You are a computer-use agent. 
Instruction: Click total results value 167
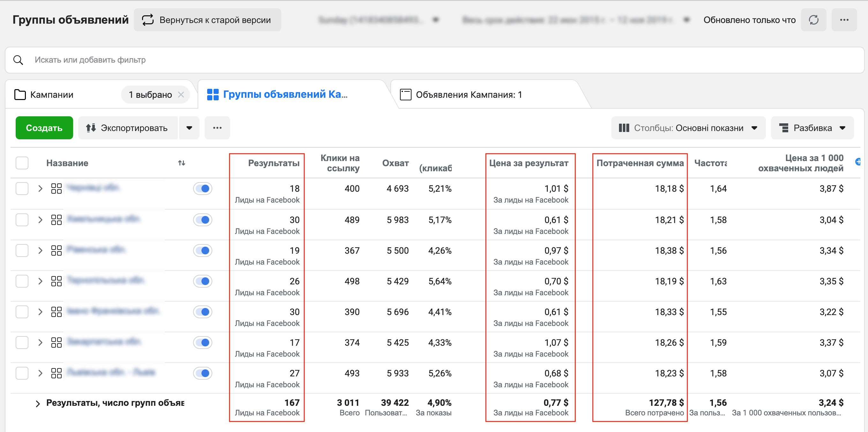coord(292,403)
